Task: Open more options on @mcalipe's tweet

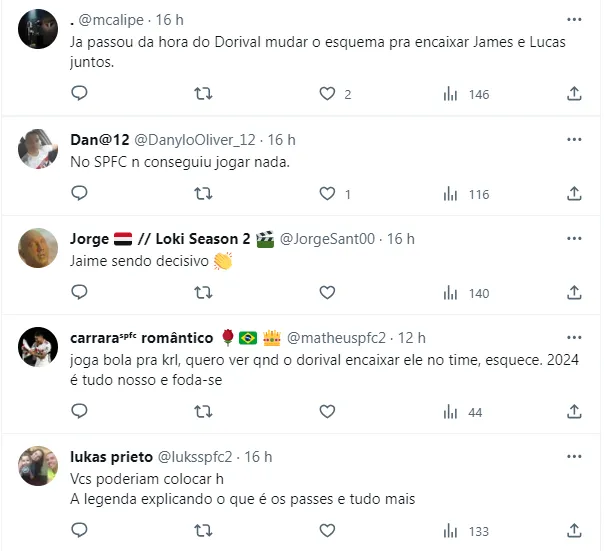Action: pos(574,20)
